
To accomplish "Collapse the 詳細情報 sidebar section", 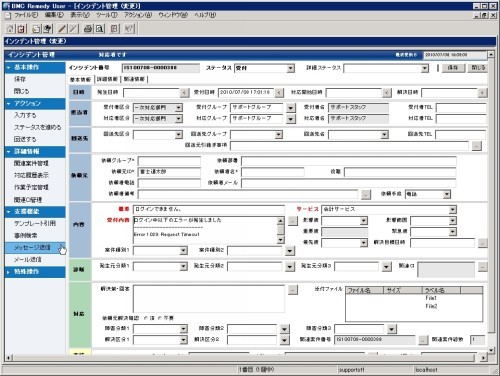I will pos(35,152).
